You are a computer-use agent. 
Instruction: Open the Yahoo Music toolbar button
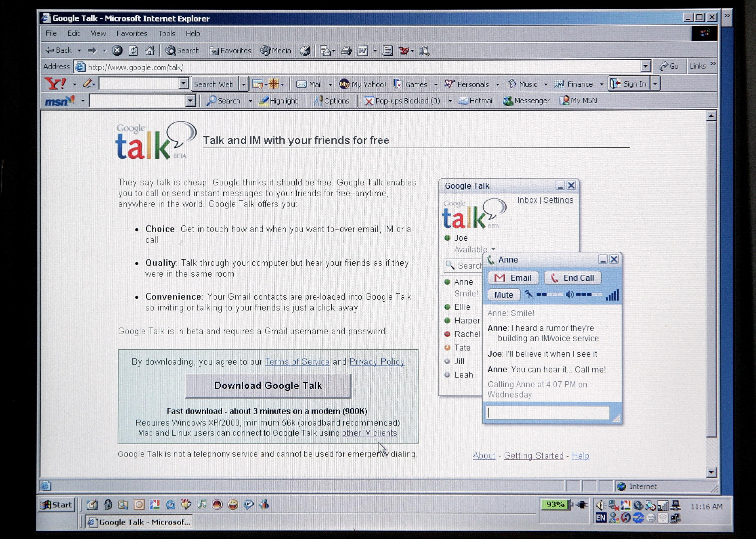pos(523,84)
